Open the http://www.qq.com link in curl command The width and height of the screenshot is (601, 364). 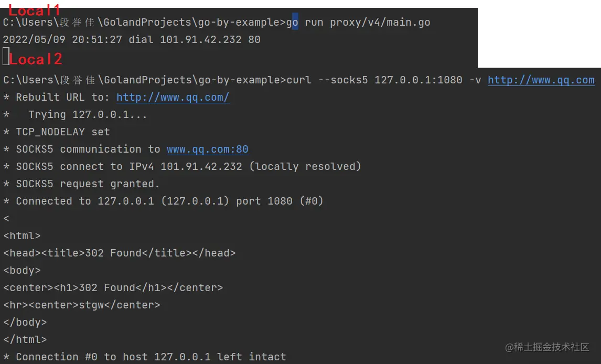point(541,80)
